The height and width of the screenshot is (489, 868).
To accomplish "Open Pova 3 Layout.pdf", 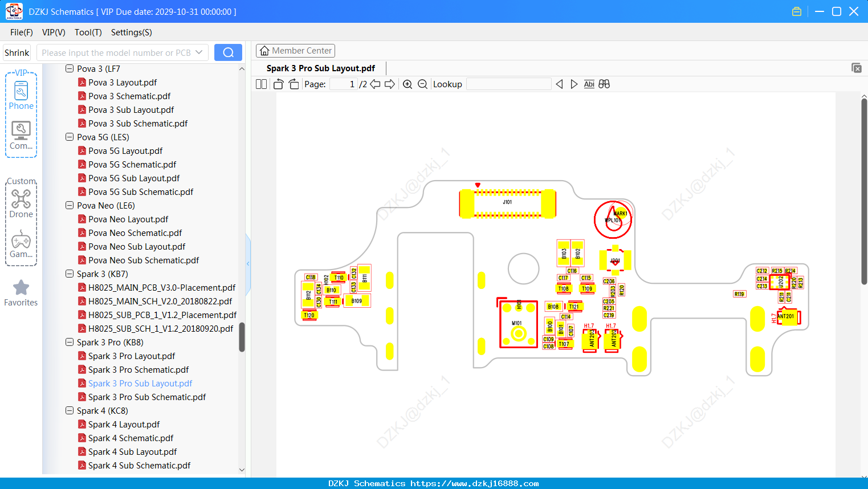I will pyautogui.click(x=122, y=83).
